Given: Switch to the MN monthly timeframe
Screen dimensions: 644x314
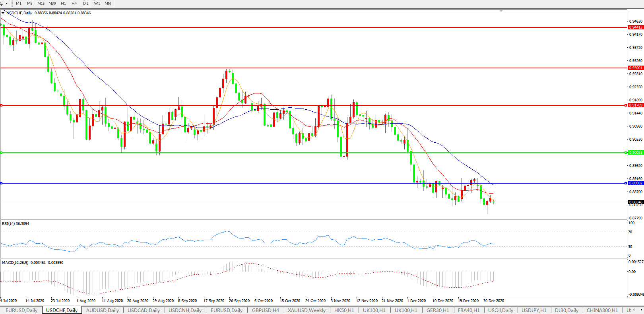Looking at the screenshot, I should point(108,3).
